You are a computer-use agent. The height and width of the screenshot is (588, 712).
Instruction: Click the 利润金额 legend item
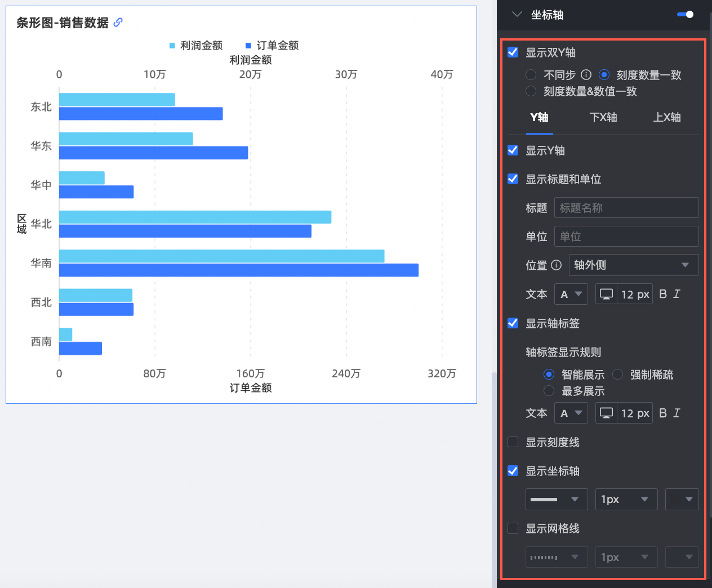(x=196, y=46)
